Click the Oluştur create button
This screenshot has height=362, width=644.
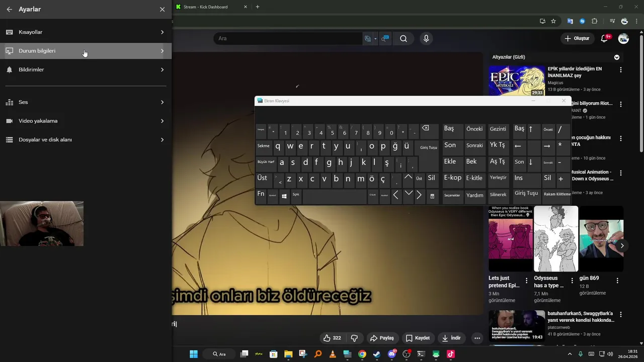tap(577, 39)
